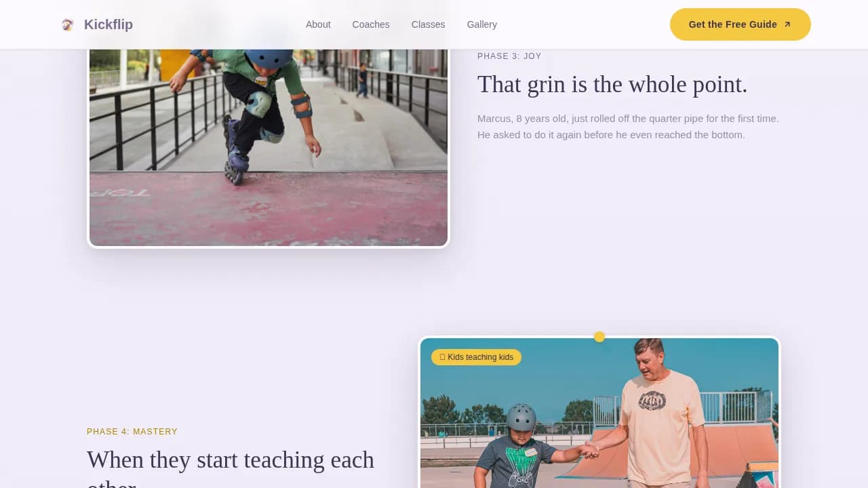Click the small icon in the Kids badge
868x488 pixels.
click(442, 357)
